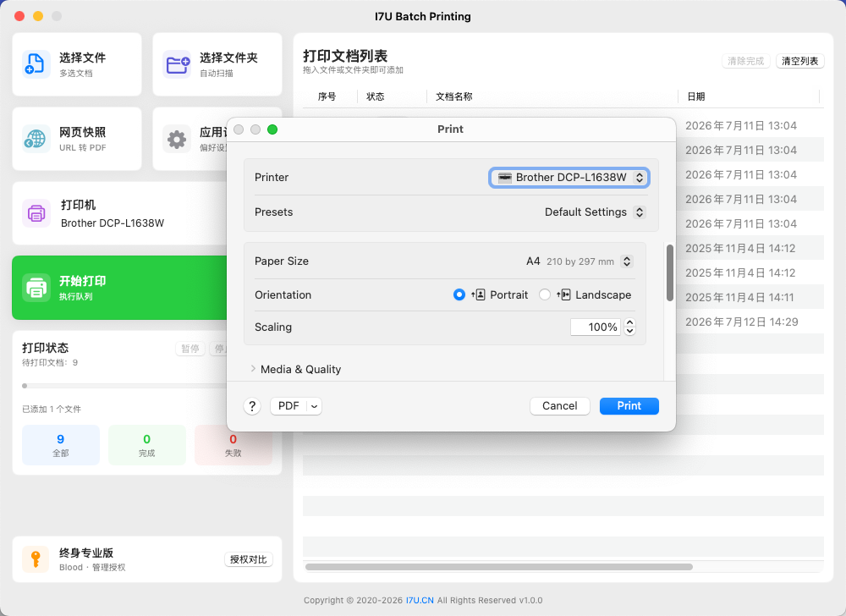Open the I7U.CN link in footer
Image resolution: width=846 pixels, height=616 pixels.
pos(420,601)
